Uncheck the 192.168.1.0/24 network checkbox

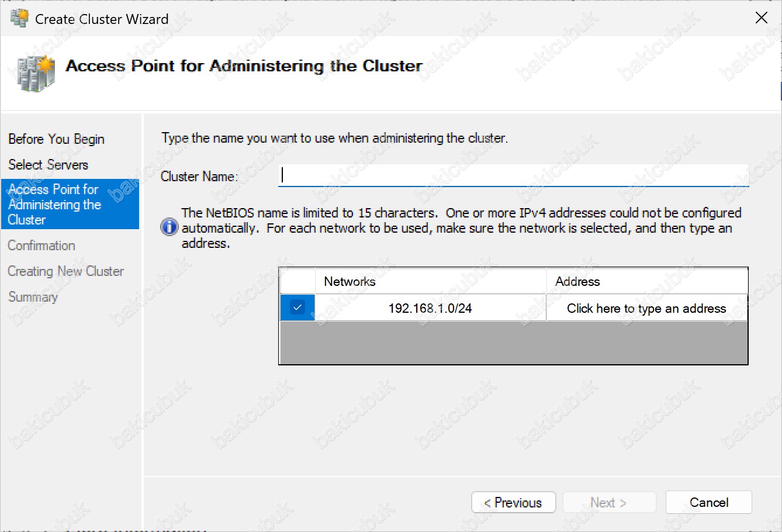[x=297, y=308]
